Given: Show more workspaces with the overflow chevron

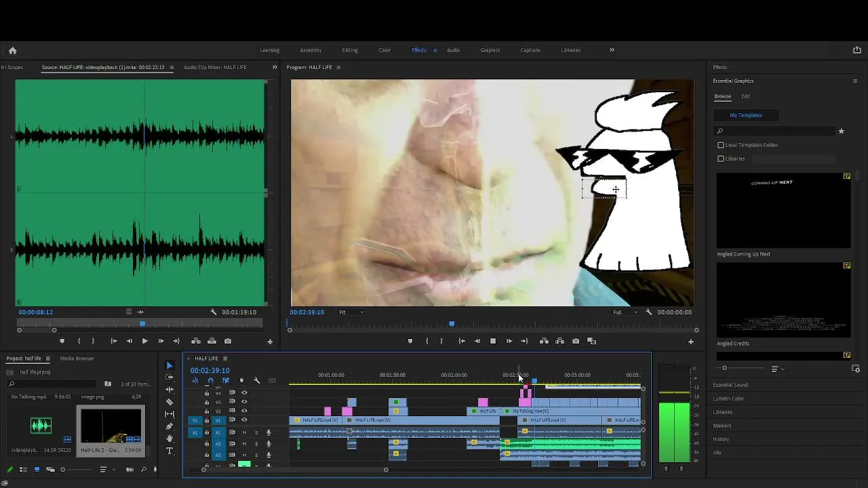Looking at the screenshot, I should (612, 49).
